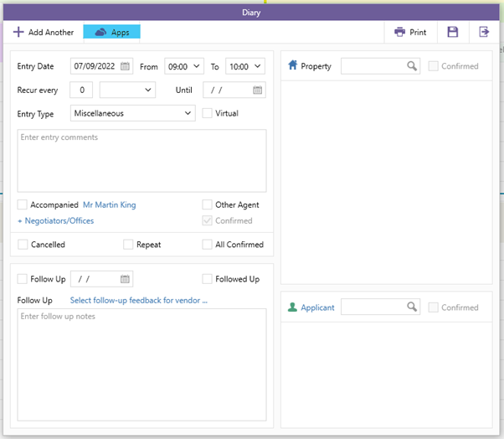
Task: Open the Follow Up date calendar picker
Action: pos(125,279)
